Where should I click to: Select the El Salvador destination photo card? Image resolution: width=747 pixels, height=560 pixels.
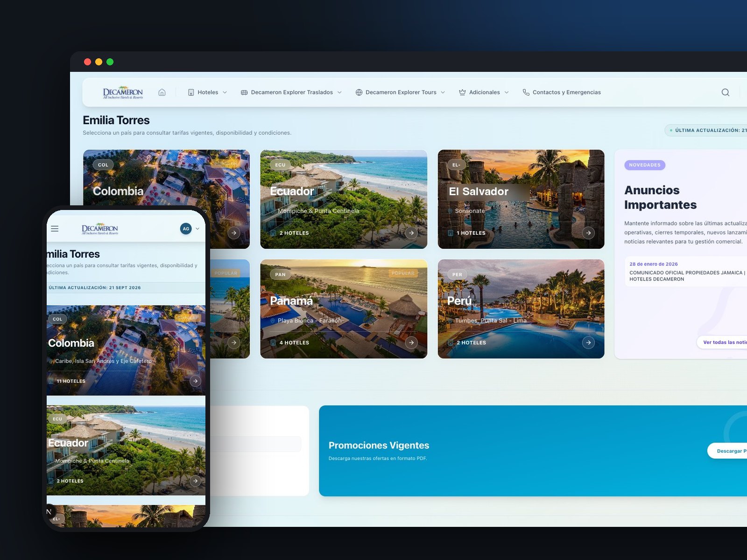point(521,199)
